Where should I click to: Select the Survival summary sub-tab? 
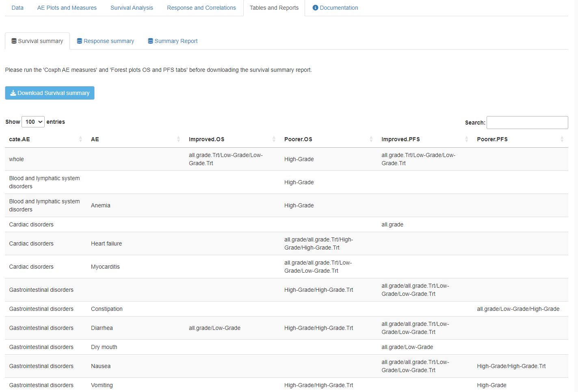37,41
